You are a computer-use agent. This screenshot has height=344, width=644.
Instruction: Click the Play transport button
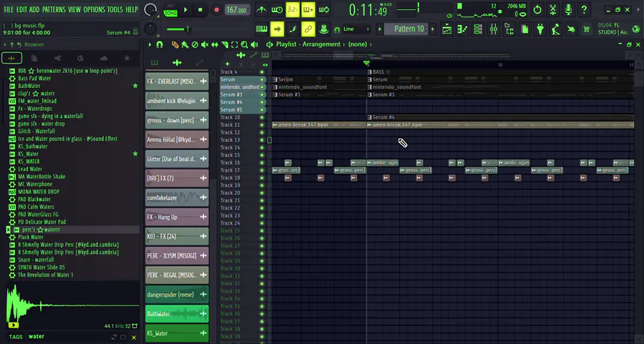tap(185, 10)
